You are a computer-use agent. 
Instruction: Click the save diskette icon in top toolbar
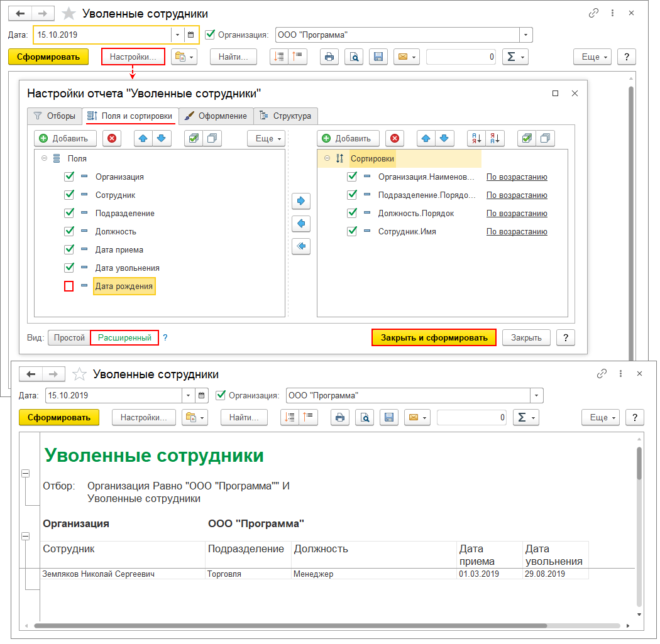pos(378,57)
